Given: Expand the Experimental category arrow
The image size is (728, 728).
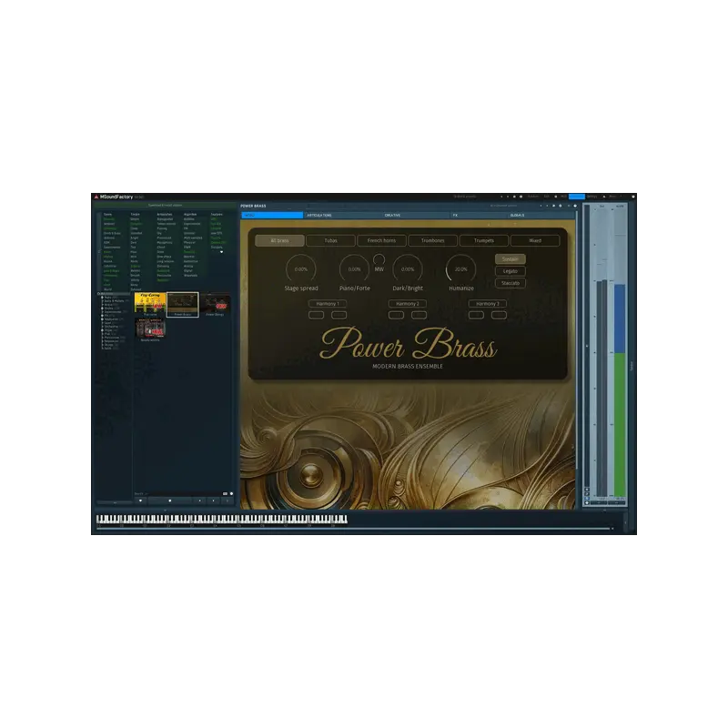Looking at the screenshot, I should click(x=102, y=312).
